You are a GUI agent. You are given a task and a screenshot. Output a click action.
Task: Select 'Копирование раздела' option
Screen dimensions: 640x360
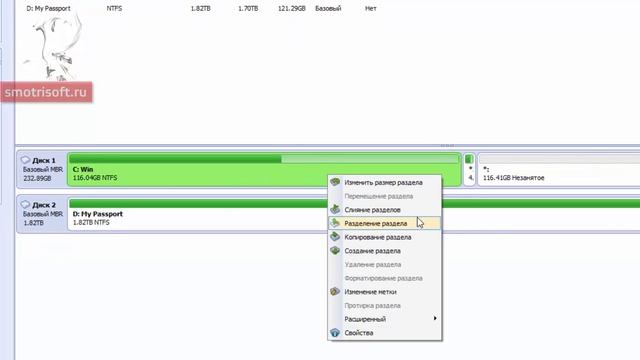coord(384,237)
